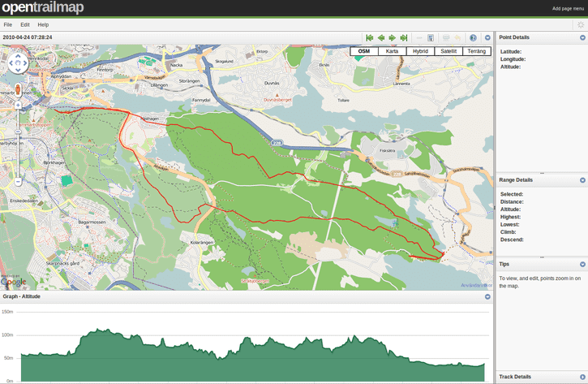The image size is (588, 384).
Task: Click the Street View pegman icon
Action: 18,90
